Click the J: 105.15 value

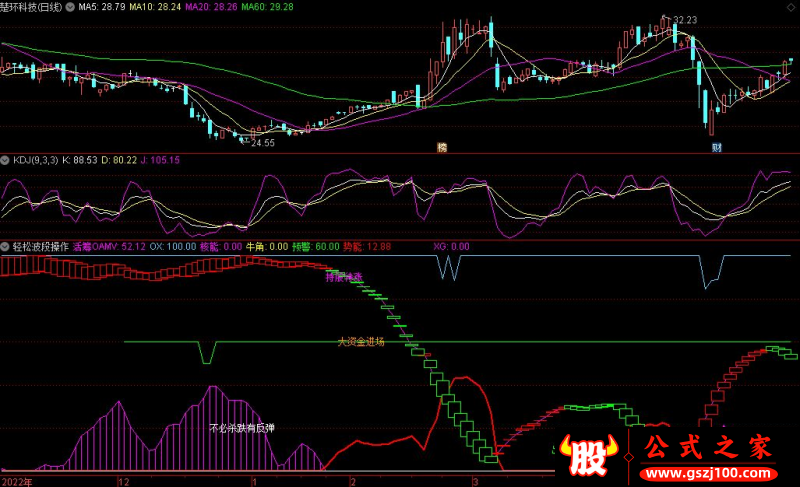[160, 160]
